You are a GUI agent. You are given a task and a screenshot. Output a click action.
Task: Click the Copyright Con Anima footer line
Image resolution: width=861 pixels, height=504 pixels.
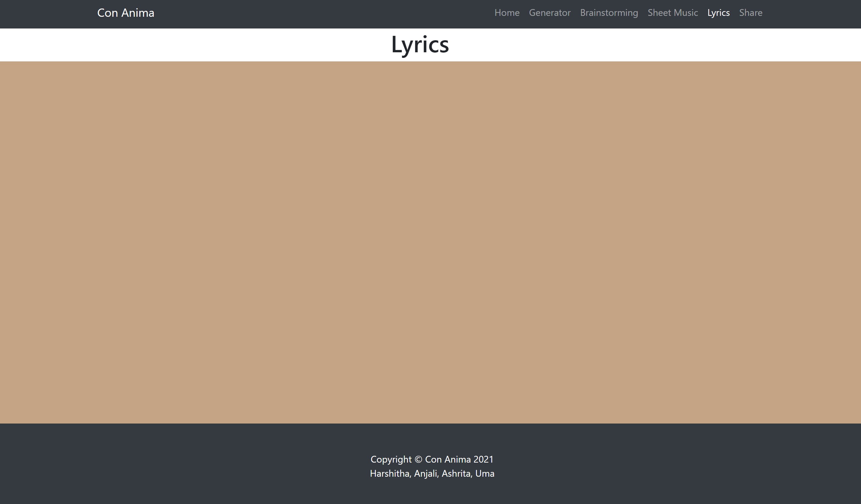(x=391, y=459)
